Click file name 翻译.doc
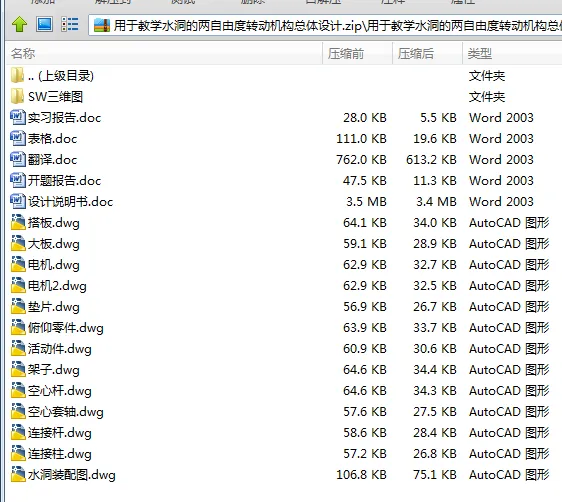The height and width of the screenshot is (502, 562). point(52,159)
